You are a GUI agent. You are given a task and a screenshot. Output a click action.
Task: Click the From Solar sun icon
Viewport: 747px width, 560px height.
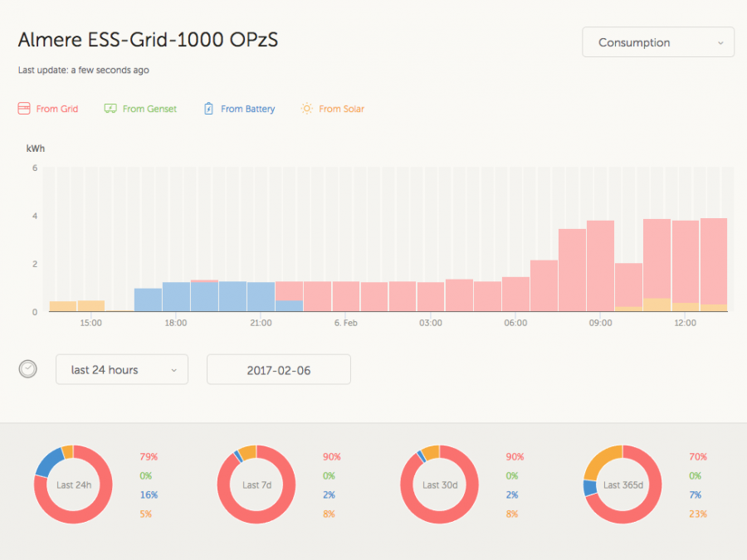click(x=307, y=109)
